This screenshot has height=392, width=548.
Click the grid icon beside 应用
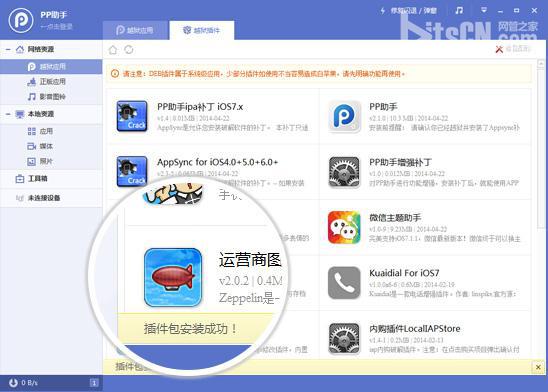point(31,131)
